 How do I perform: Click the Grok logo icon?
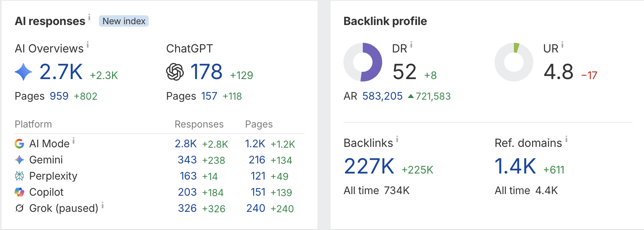(19, 208)
